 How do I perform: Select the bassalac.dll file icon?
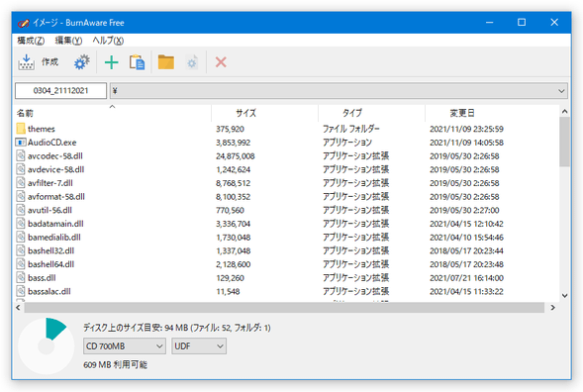21,291
